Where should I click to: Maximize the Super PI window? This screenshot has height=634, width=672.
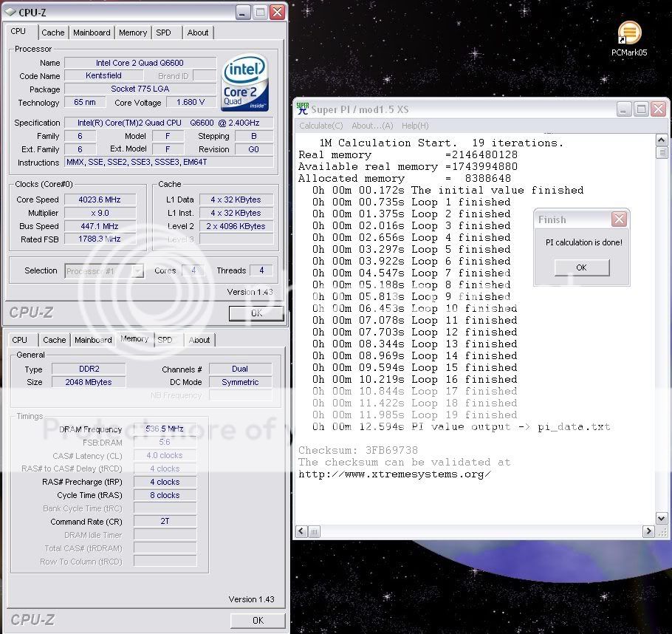pyautogui.click(x=640, y=109)
